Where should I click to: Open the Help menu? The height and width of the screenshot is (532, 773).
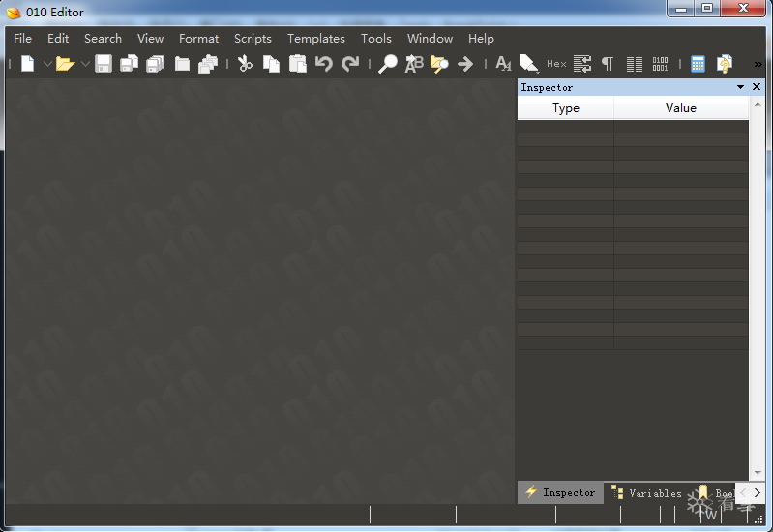(x=481, y=39)
